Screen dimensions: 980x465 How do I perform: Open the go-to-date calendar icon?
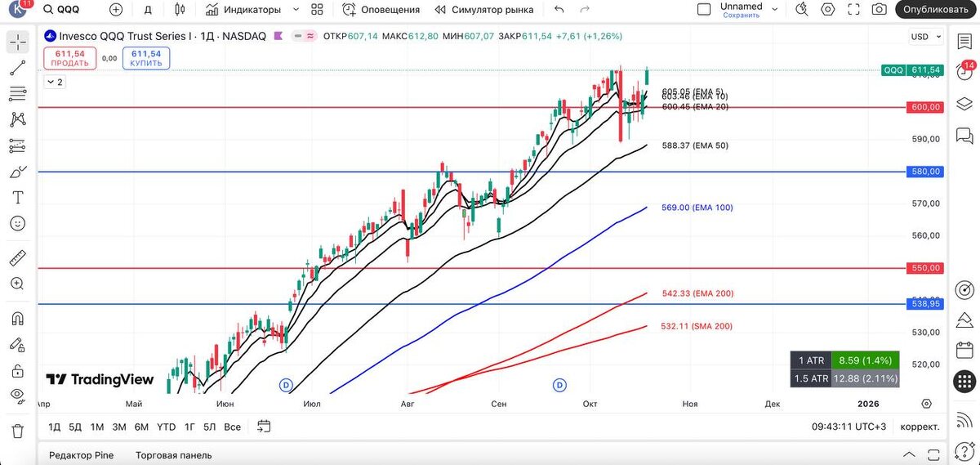point(264,426)
